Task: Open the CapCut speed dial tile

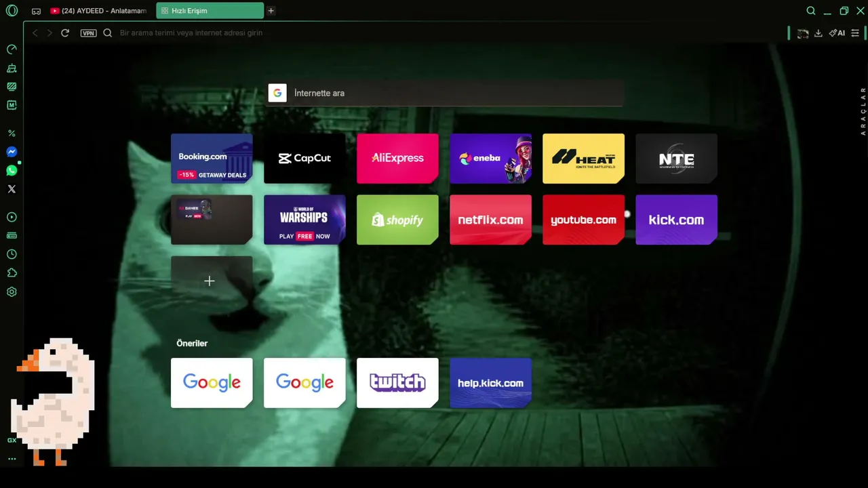Action: pos(304,158)
